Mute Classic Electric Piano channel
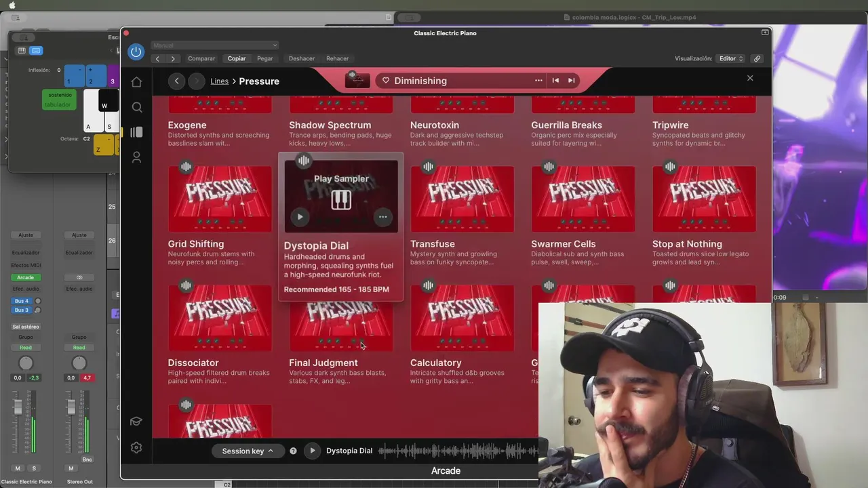868x488 pixels. 18,468
